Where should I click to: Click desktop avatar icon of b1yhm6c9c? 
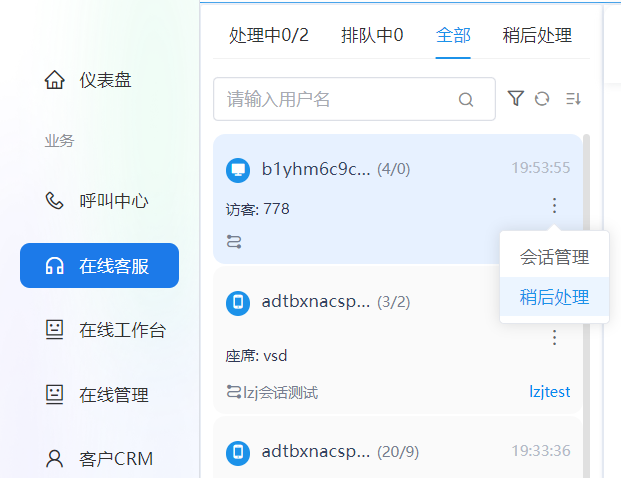[x=238, y=170]
